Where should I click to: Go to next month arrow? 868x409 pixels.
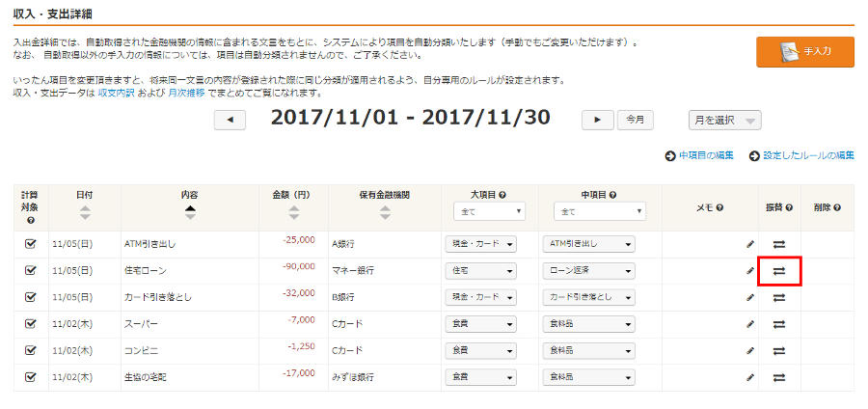click(x=597, y=120)
